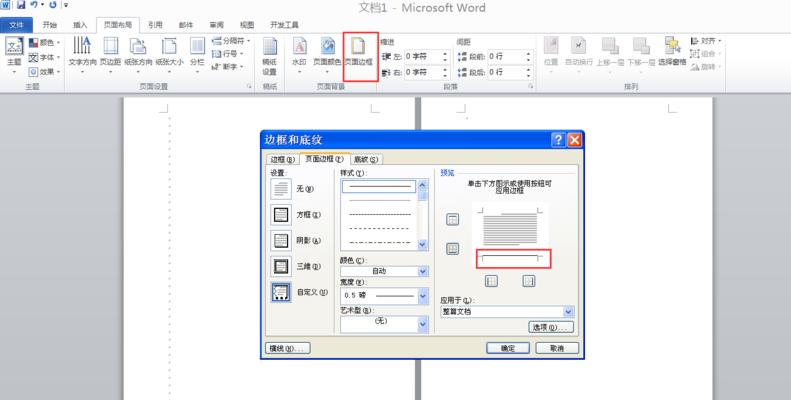Open the 文件 File tab
This screenshot has height=400, width=791.
(x=17, y=25)
